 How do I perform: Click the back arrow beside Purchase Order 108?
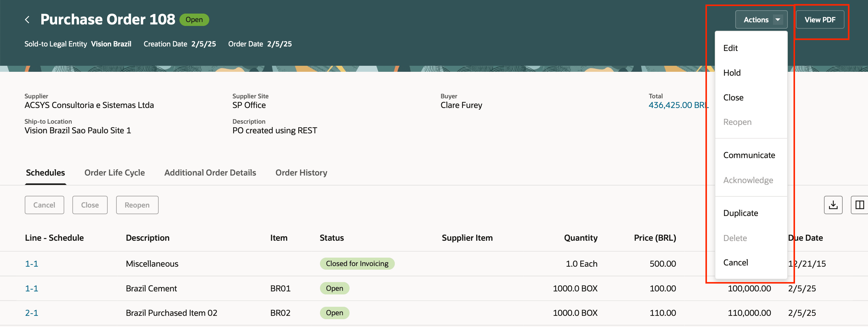pos(27,20)
